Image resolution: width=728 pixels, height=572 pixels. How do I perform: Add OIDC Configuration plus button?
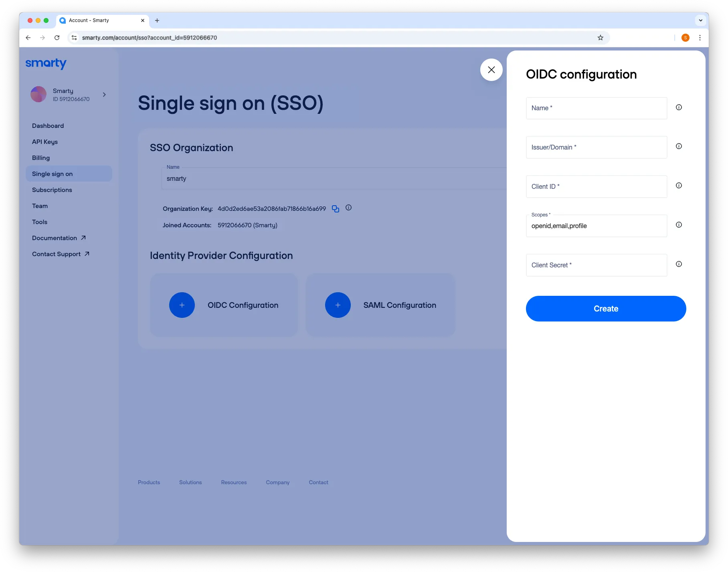[182, 305]
